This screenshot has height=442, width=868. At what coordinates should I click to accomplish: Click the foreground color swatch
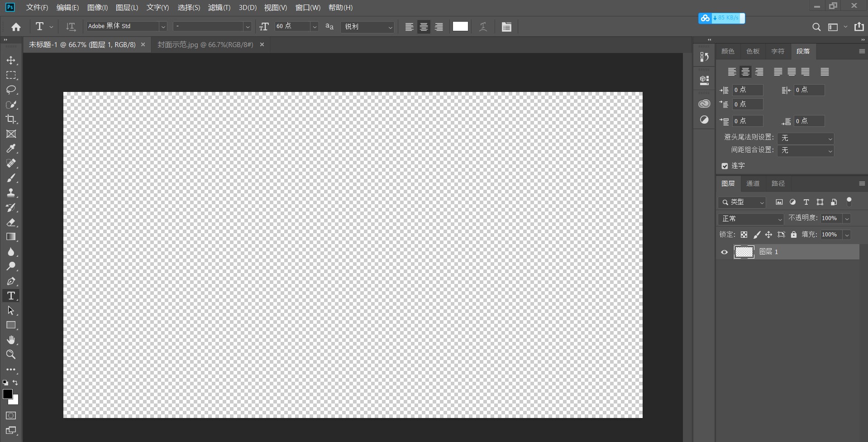(x=7, y=394)
